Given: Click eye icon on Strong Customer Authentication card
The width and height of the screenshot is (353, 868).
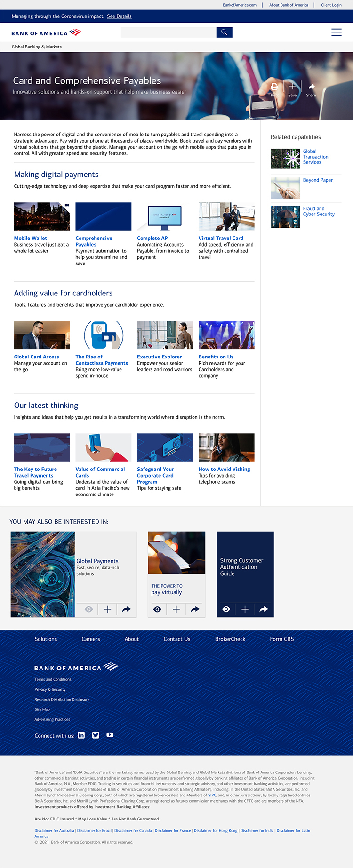Looking at the screenshot, I should click(x=226, y=609).
